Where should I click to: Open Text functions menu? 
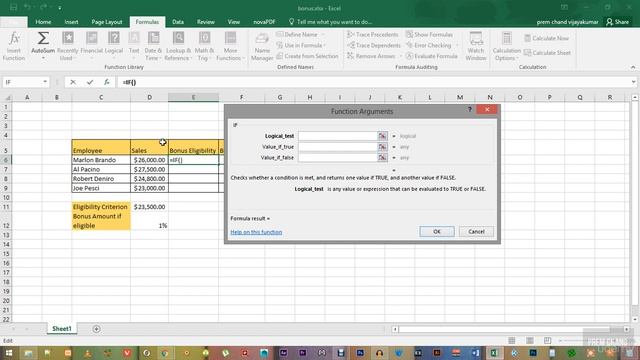[x=134, y=46]
